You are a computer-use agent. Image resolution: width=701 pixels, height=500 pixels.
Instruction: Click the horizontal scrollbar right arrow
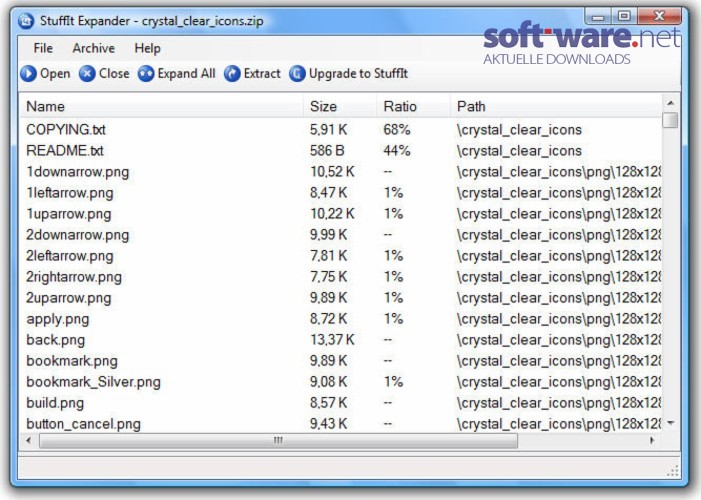tap(652, 441)
